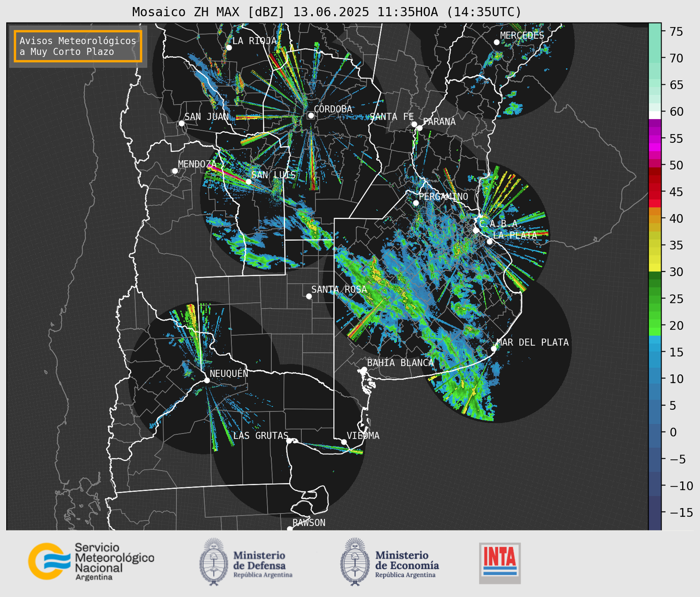Click the Avisos Meteorológicos a Muy Corto Plazo box
The width and height of the screenshot is (700, 597).
[78, 46]
